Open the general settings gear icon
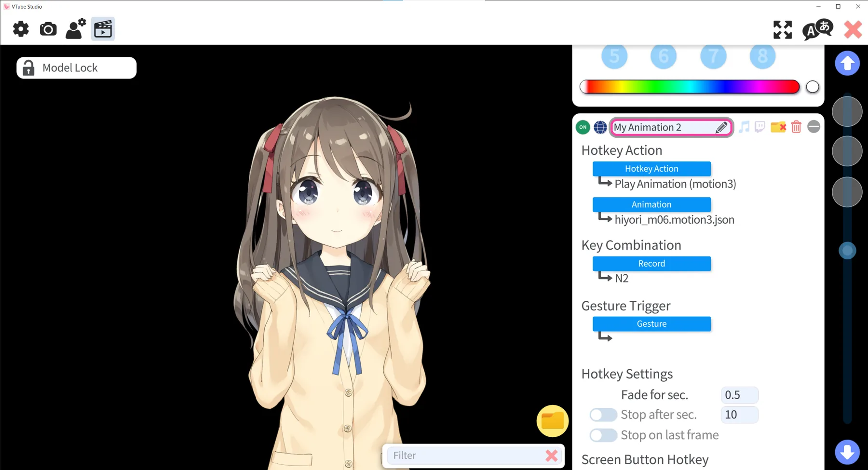The height and width of the screenshot is (470, 868). point(21,29)
